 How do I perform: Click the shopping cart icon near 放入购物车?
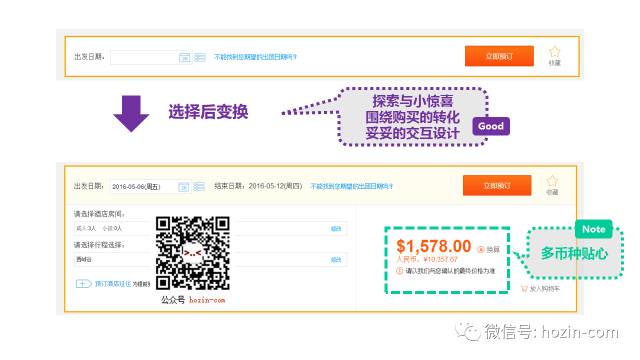(x=524, y=289)
